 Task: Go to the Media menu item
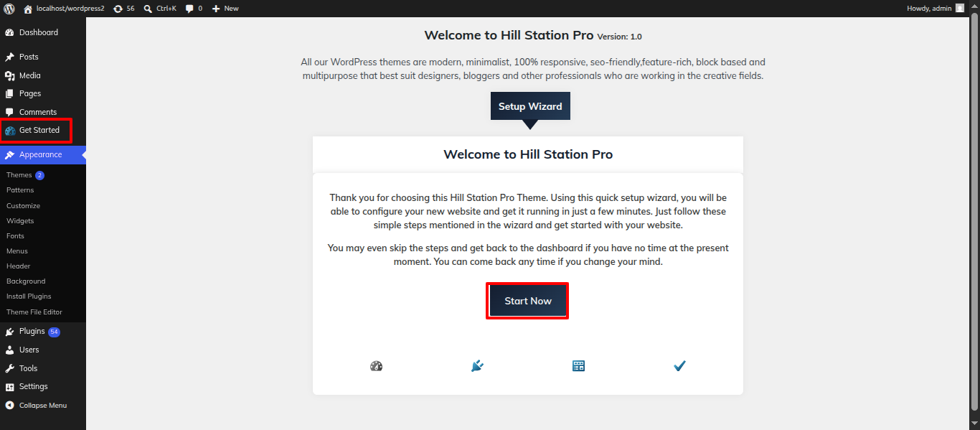click(x=43, y=75)
